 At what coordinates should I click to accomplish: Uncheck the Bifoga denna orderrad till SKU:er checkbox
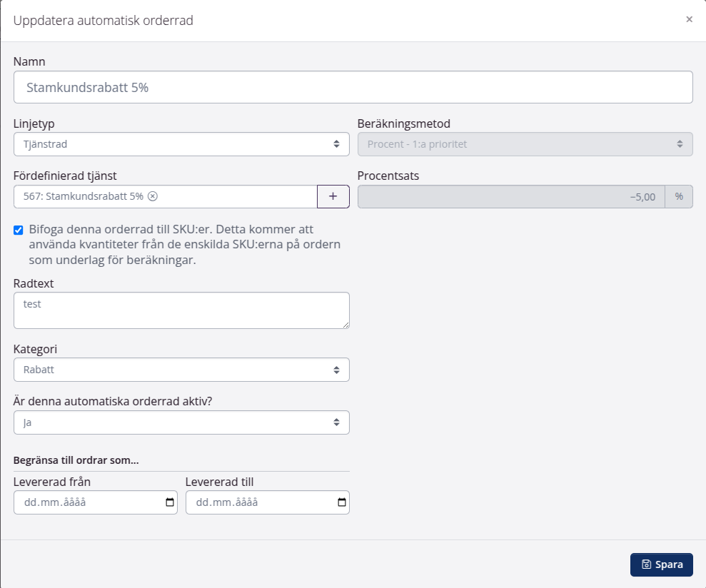tap(19, 230)
